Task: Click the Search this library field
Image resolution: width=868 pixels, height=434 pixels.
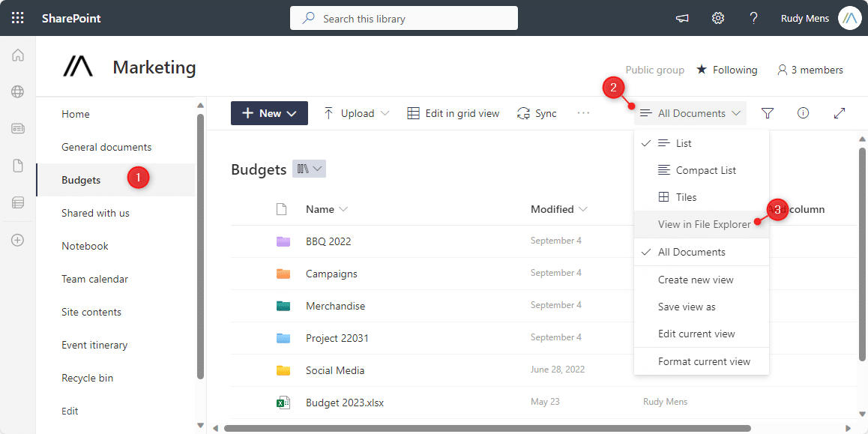Action: [404, 18]
